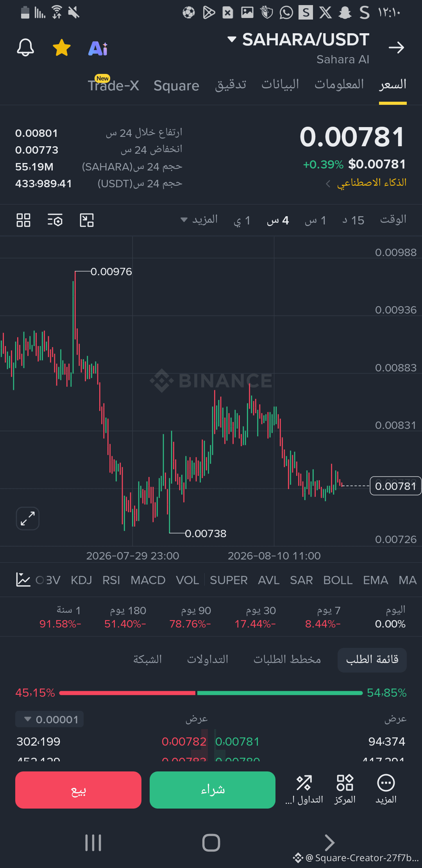Open price alerts bell icon
The height and width of the screenshot is (868, 422).
click(x=25, y=48)
